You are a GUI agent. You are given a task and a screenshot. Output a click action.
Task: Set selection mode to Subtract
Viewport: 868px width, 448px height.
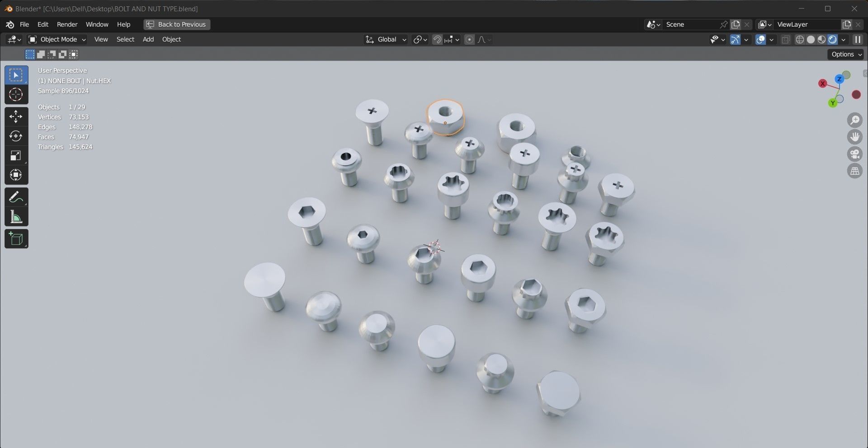(x=52, y=54)
